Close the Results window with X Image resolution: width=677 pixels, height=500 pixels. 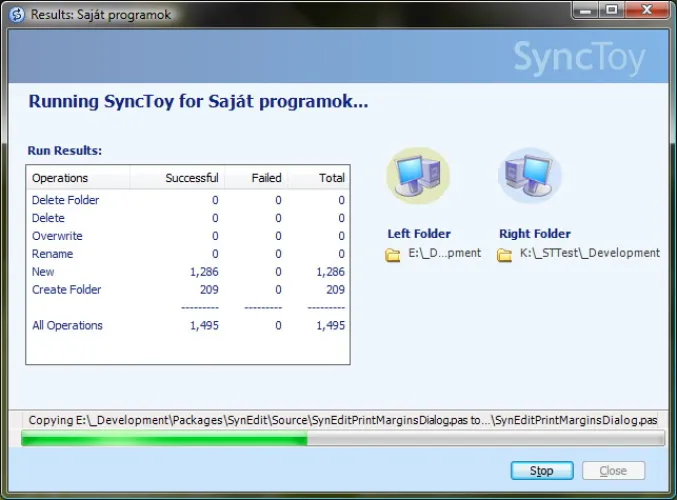pos(646,10)
